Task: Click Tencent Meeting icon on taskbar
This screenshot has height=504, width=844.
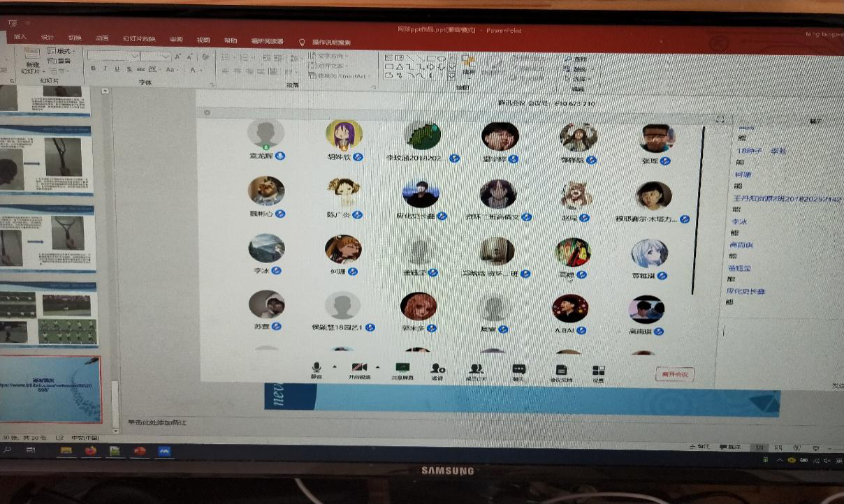Action: pyautogui.click(x=166, y=452)
